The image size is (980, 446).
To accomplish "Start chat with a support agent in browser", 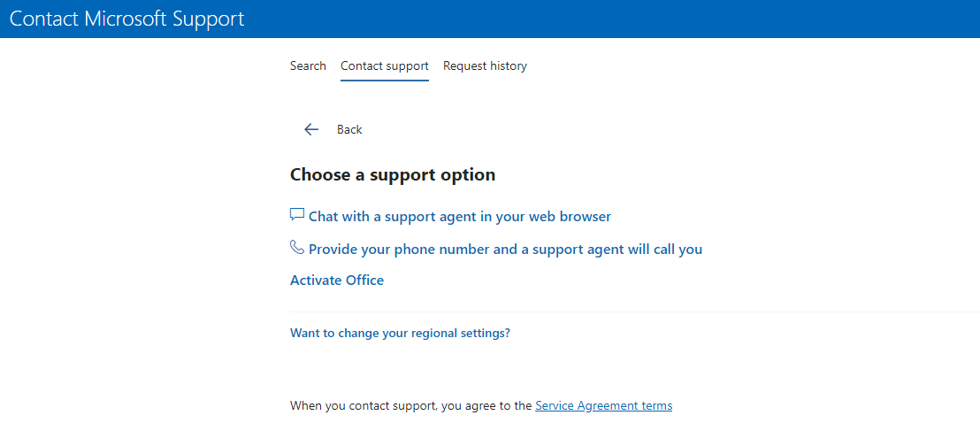I will [460, 217].
